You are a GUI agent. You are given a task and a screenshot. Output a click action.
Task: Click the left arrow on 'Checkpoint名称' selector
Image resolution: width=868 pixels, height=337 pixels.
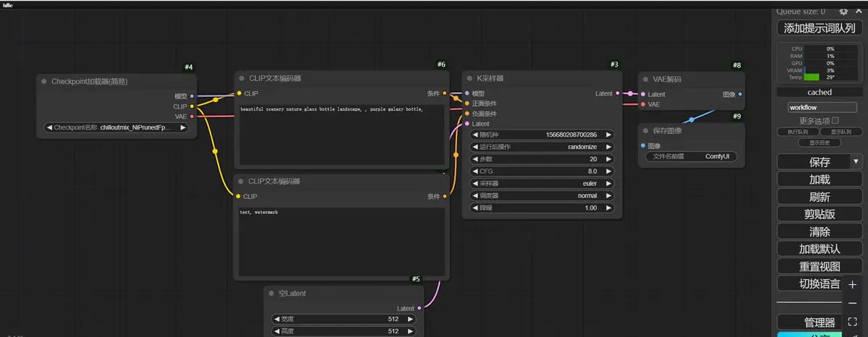49,127
